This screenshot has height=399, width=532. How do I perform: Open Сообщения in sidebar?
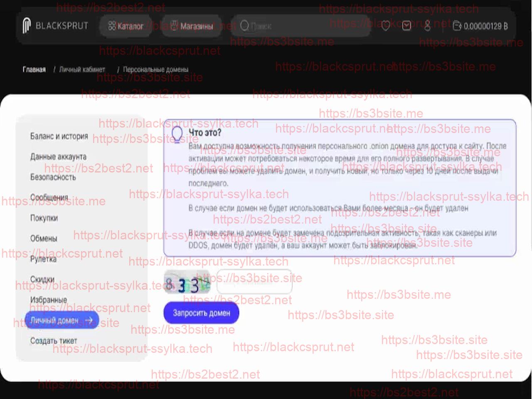pos(49,197)
